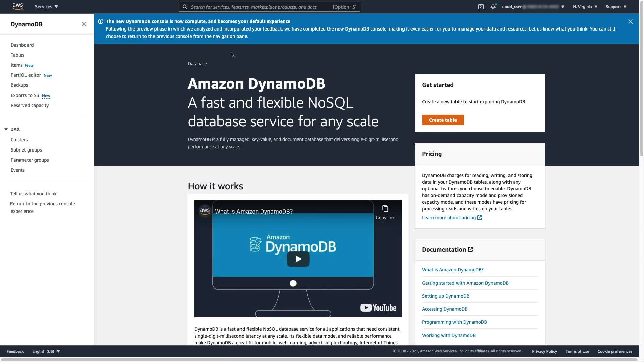Screen dimensions: 644x362
Task: Expand the Support menu
Action: tap(616, 7)
